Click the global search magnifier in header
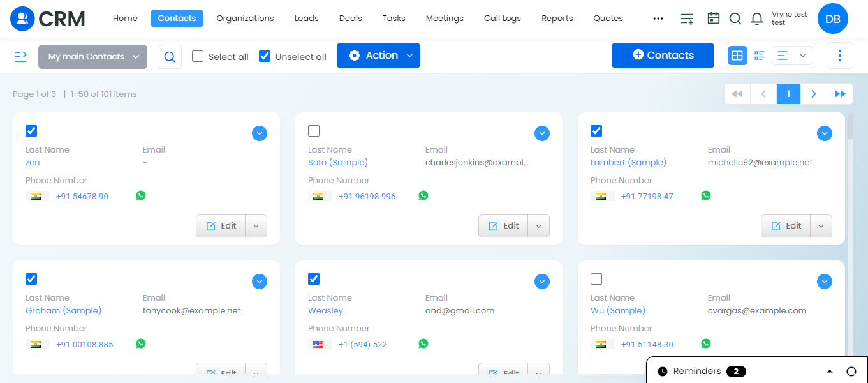Viewport: 868px width, 383px height. pos(735,19)
